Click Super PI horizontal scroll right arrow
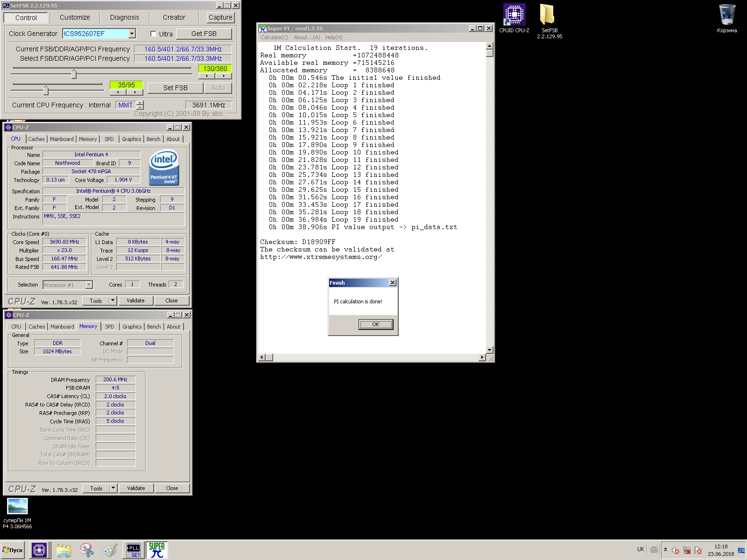 pos(482,357)
